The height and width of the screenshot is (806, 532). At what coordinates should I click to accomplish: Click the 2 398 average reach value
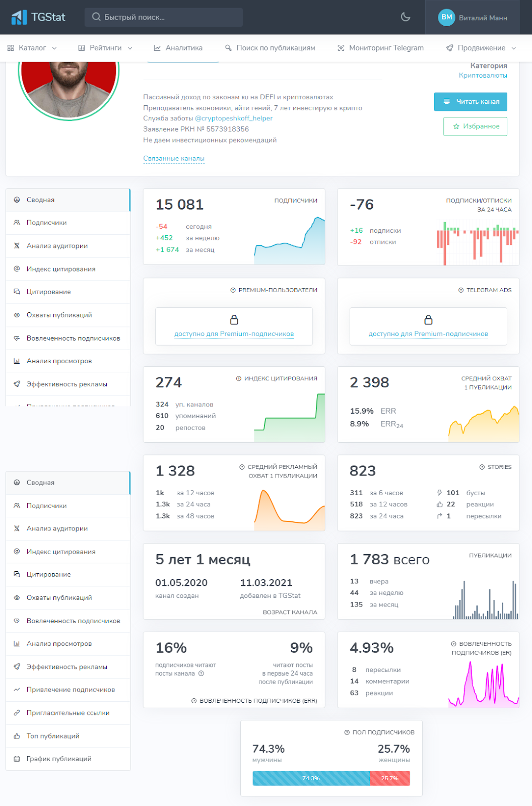[x=369, y=382]
